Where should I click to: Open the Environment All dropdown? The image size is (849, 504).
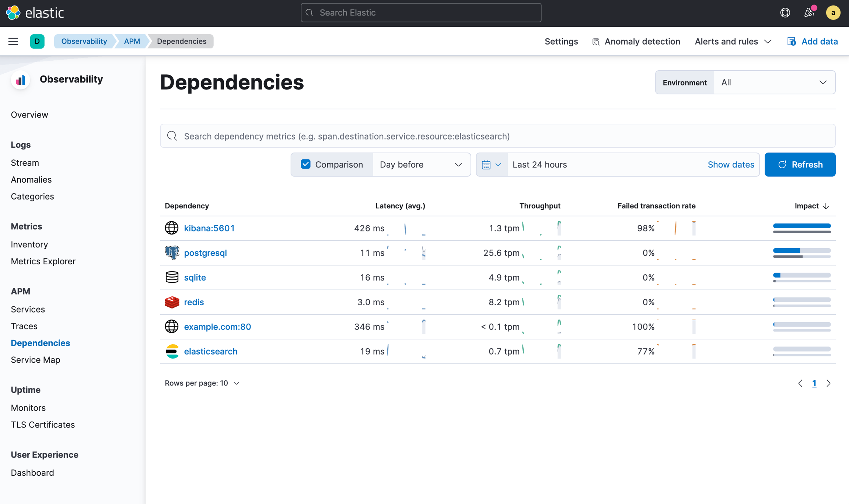774,82
